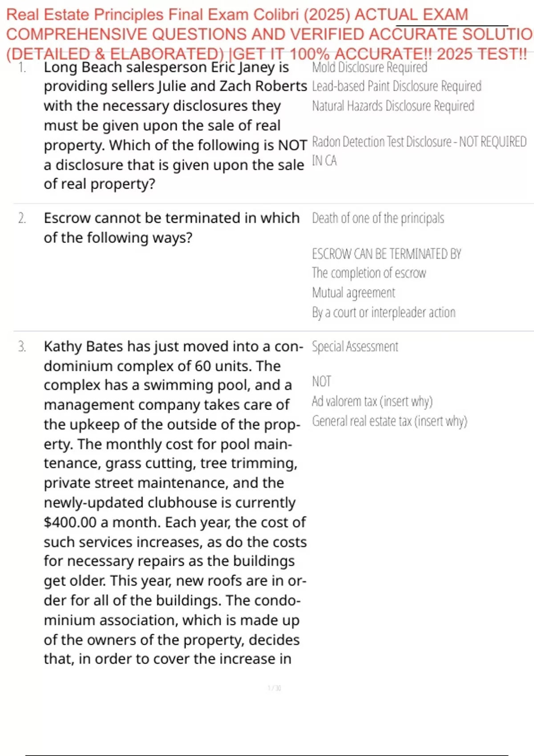Select question number 1 marker

click(22, 68)
